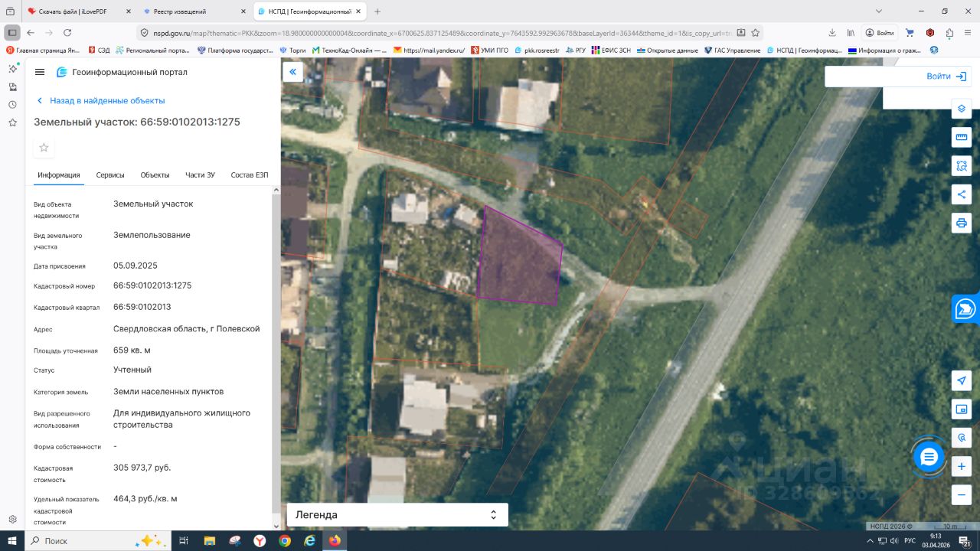Open pkk.rosreestr bookmark

point(537,51)
